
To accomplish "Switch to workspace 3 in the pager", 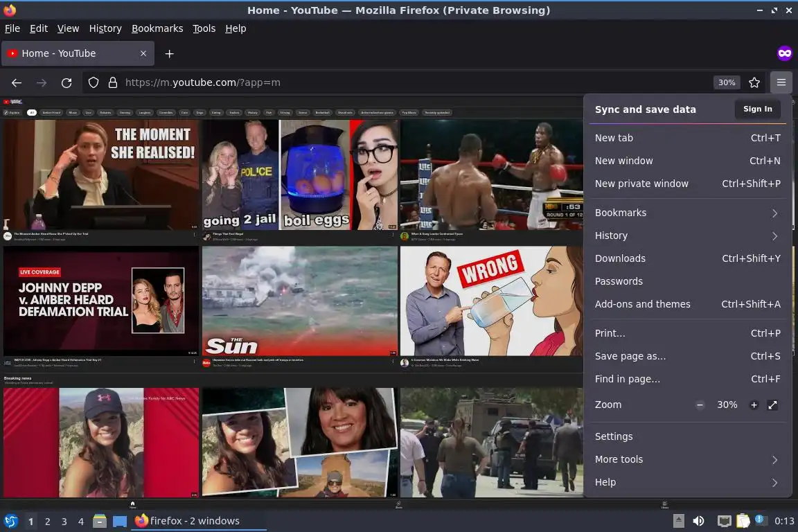I will [64, 522].
